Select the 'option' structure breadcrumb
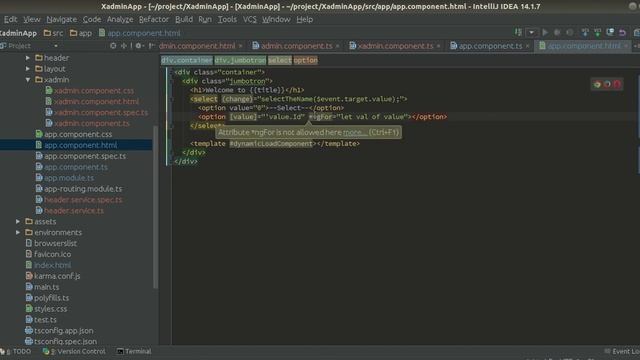Viewport: 640px width, 360px height. tap(305, 60)
